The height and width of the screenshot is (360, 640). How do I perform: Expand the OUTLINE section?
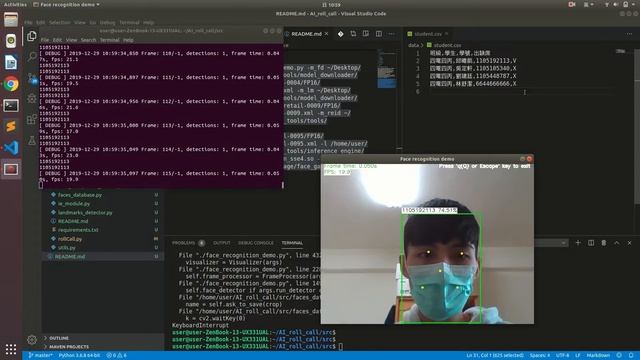[x=59, y=338]
